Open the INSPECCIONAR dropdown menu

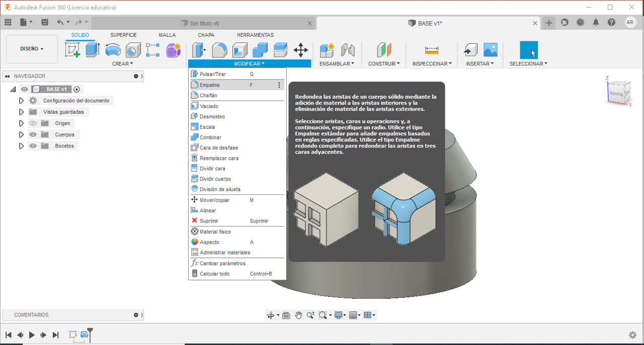[x=432, y=64]
